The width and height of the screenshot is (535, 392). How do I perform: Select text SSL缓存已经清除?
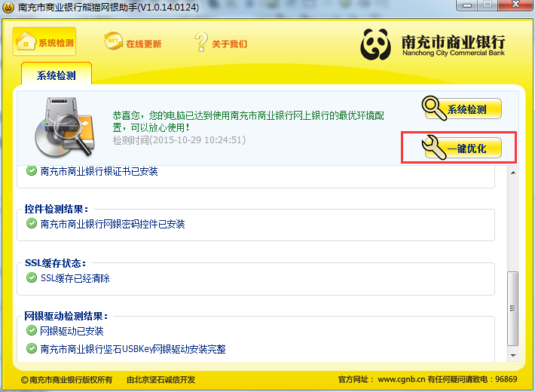pyautogui.click(x=75, y=278)
